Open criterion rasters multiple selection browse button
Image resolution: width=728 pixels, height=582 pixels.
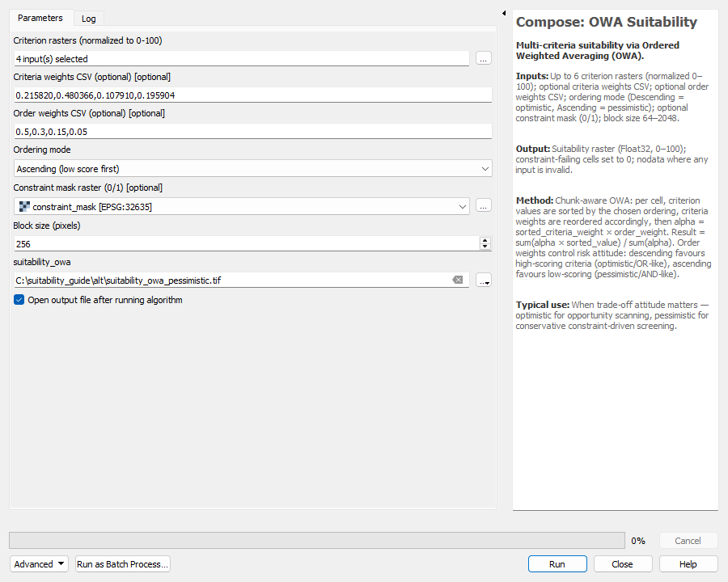coord(484,58)
